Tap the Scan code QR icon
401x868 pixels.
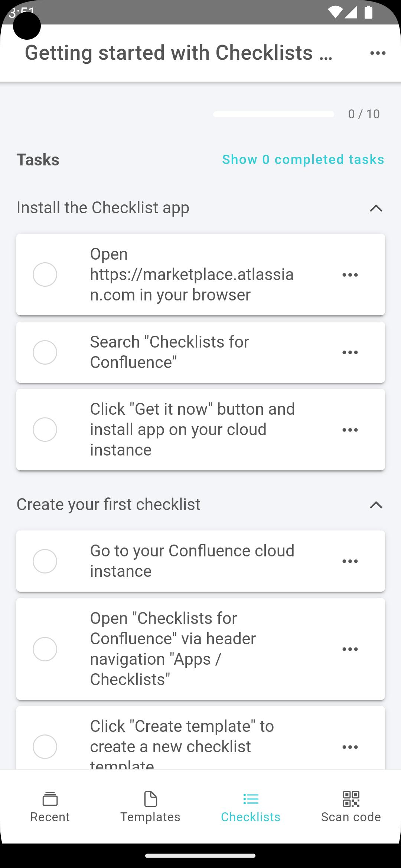tap(351, 799)
